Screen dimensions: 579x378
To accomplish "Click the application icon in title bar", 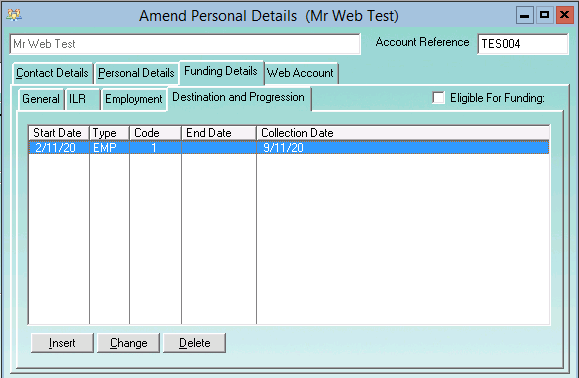I will (x=14, y=15).
